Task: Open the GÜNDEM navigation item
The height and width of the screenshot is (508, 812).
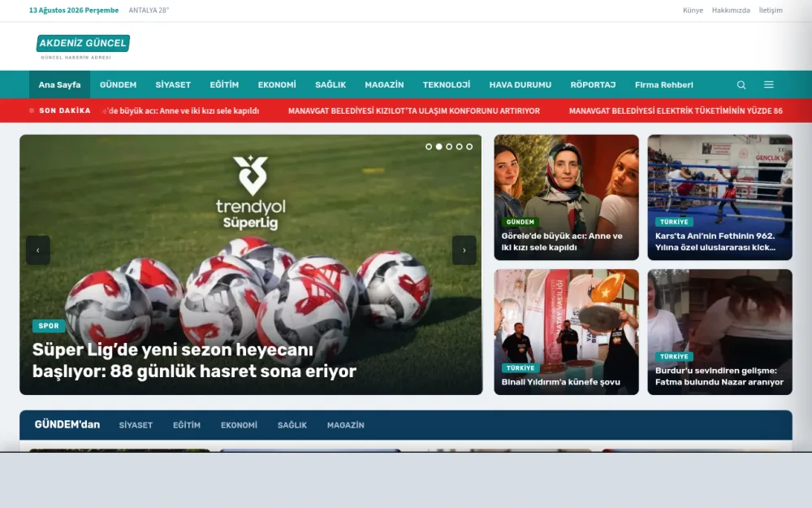Action: (x=118, y=85)
